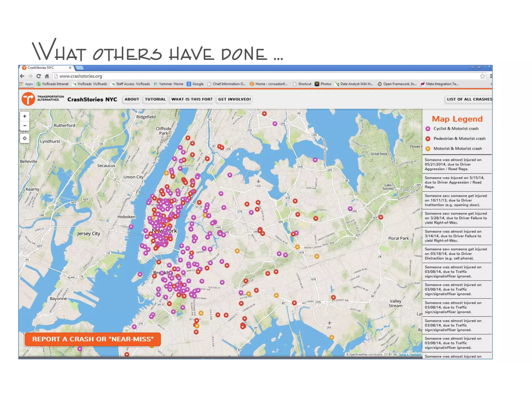Viewport: 532px width, 399px height.
Task: Click the Transportation Alternatives orange logo
Action: 28,99
